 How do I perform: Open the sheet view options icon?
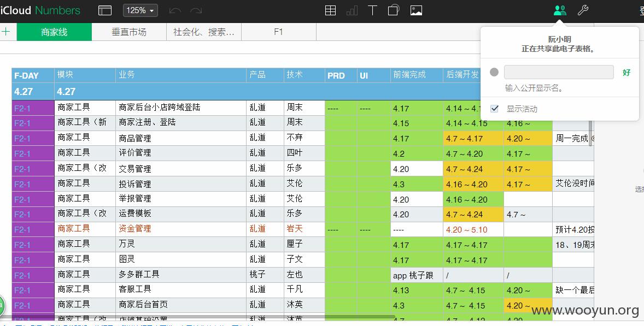click(x=105, y=11)
